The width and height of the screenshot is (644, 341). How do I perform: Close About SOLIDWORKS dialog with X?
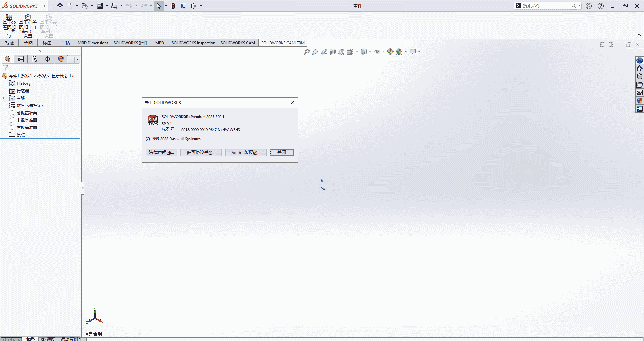point(293,102)
